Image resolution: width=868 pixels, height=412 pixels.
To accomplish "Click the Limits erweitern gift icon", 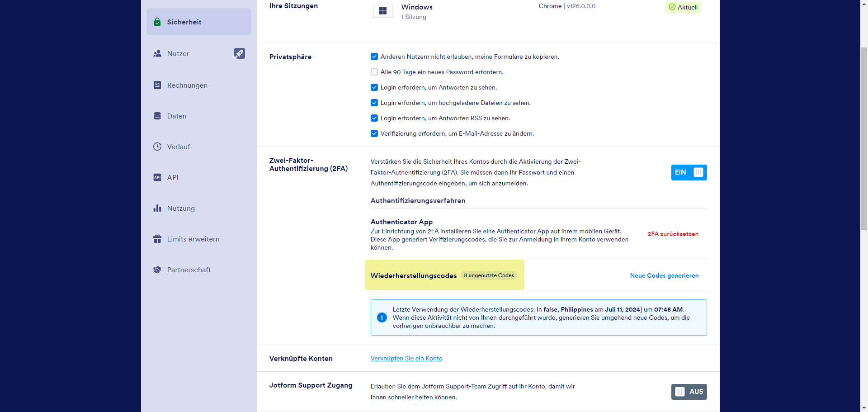I will pyautogui.click(x=157, y=239).
